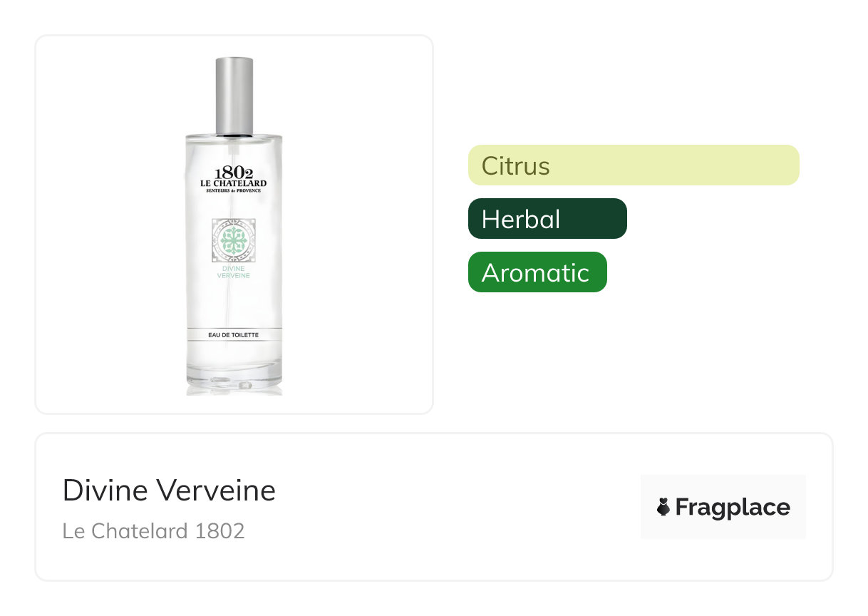Open the Divine Verveine title

click(169, 491)
